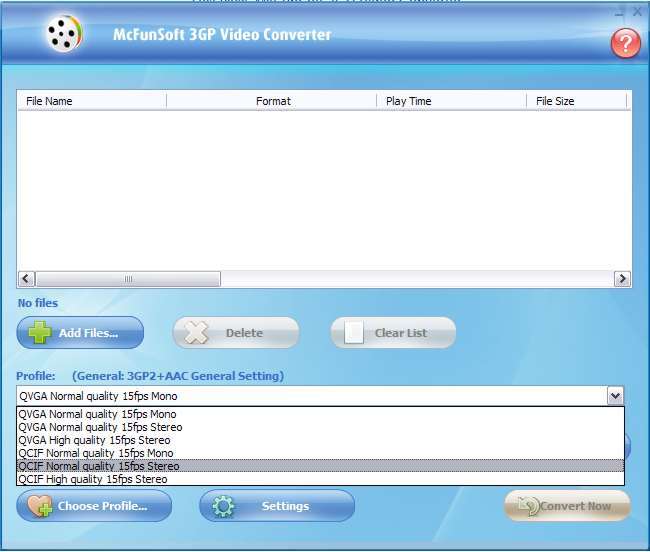
Task: Select QCIF Normal quality 15fps Mono
Action: pyautogui.click(x=95, y=453)
